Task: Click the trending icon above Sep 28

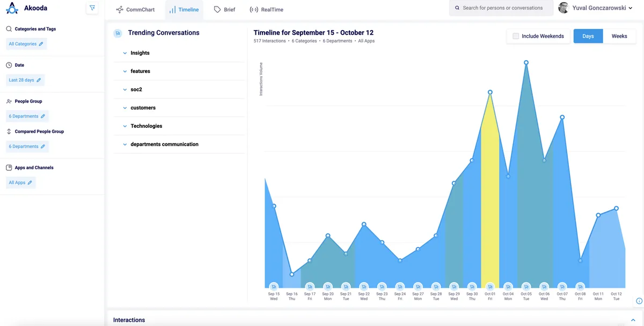Action: pos(436,287)
